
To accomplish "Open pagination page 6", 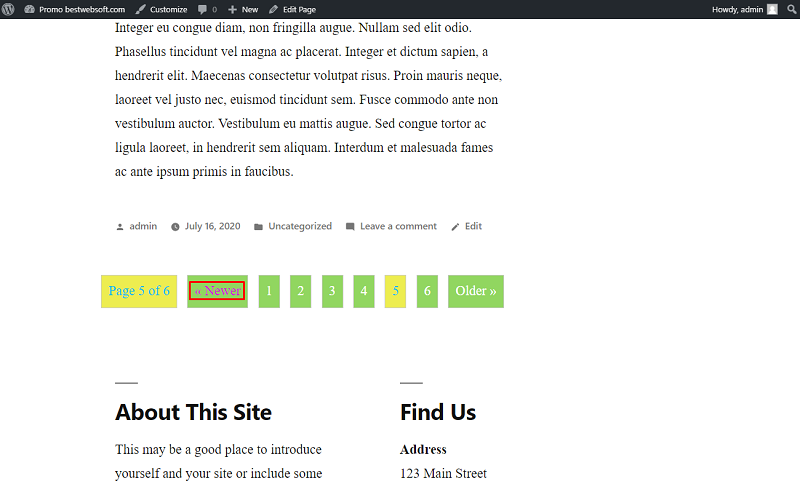I will pyautogui.click(x=427, y=291).
